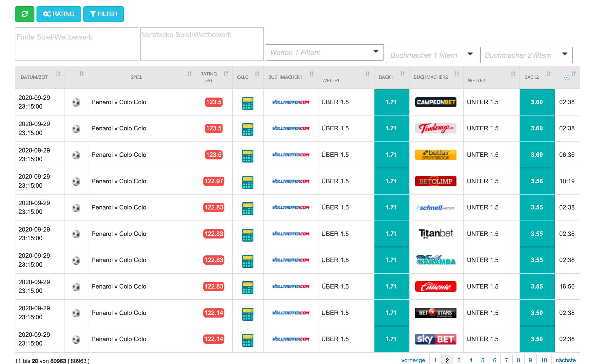The height and width of the screenshot is (364, 604).
Task: Open calculator for the BetStars row
Action: (248, 314)
